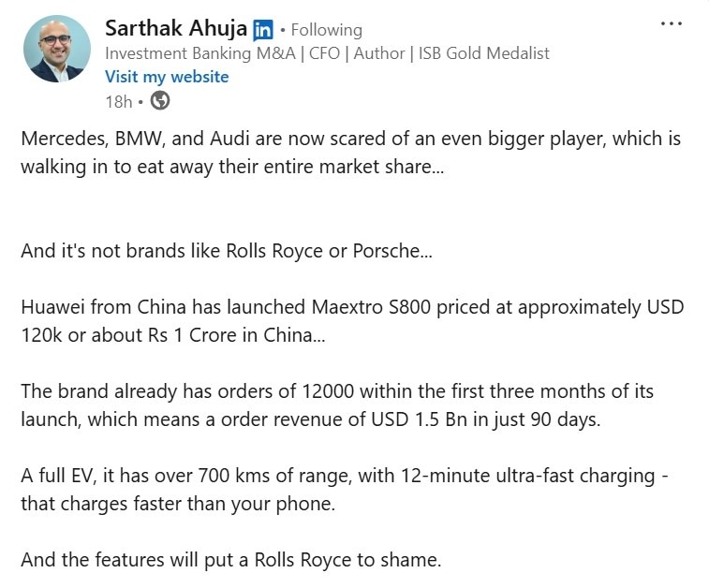
Task: Open the three-dot post options menu
Action: click(x=672, y=24)
